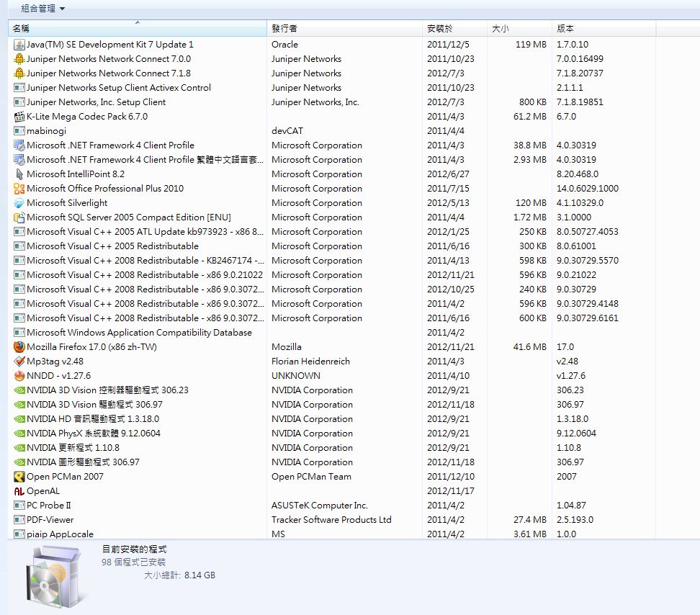Click the Microsoft Office Professional Plus 2010 icon
The width and height of the screenshot is (700, 615).
point(19,189)
